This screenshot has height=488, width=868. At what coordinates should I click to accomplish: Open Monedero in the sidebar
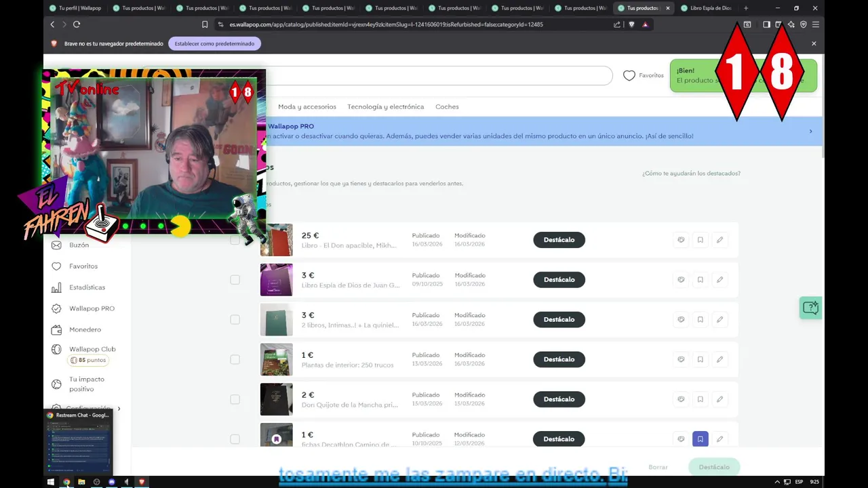coord(76,329)
